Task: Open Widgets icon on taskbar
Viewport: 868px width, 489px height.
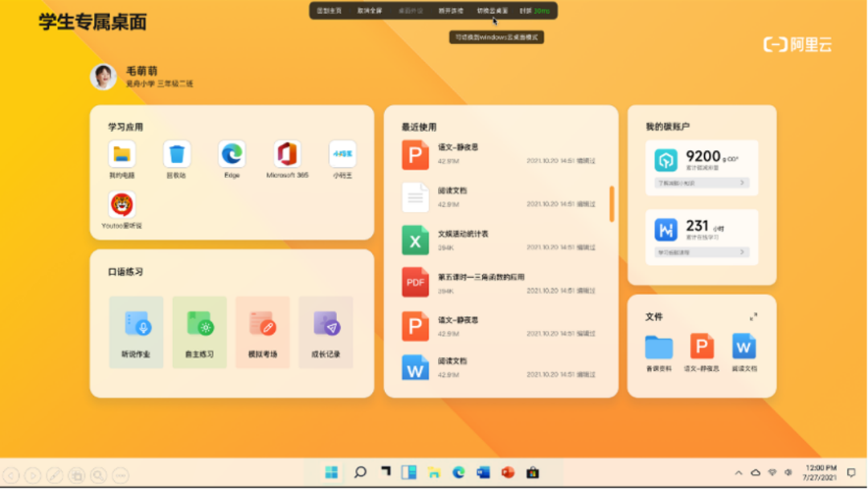Action: [x=409, y=472]
